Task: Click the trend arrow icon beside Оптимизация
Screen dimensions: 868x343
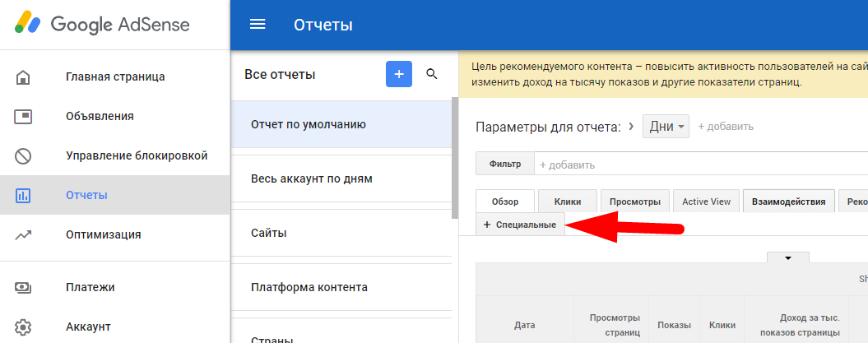Action: tap(23, 234)
